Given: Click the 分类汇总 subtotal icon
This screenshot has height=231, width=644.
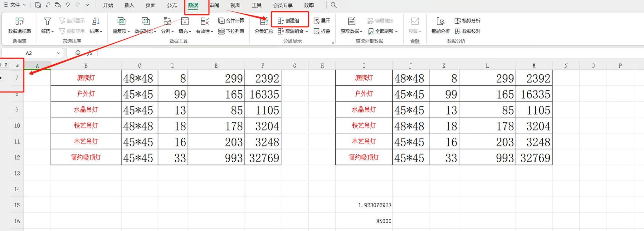Looking at the screenshot, I should pos(264,21).
